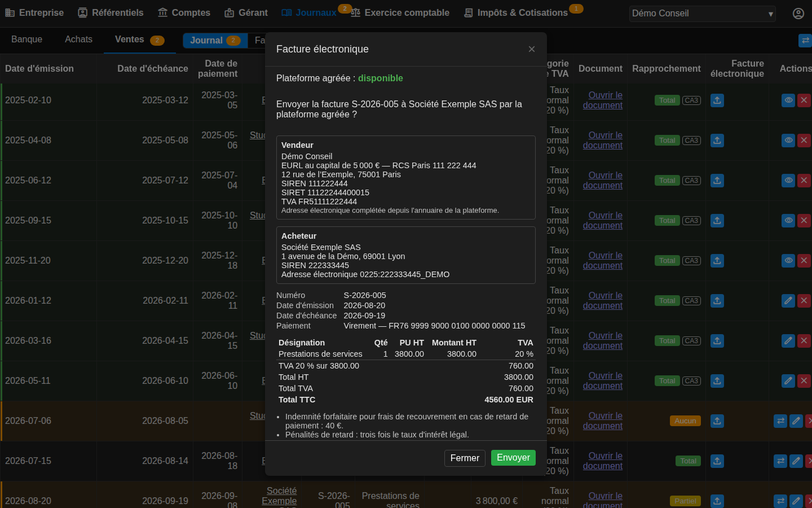Image resolution: width=812 pixels, height=508 pixels.
Task: Click the e-invoice upload icon for 2026-07-15 row
Action: 717,461
